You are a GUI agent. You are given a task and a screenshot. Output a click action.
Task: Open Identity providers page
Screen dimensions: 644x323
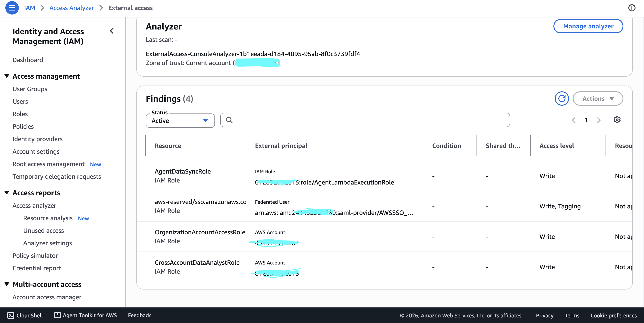click(x=38, y=139)
